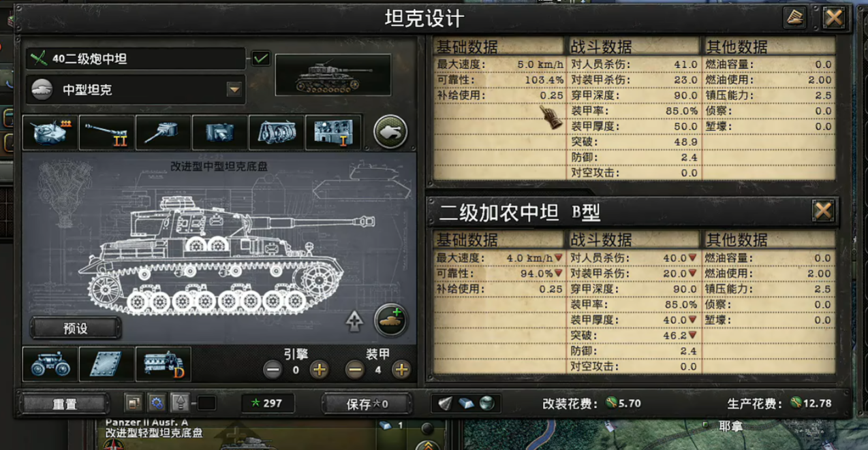Open the diesel engine module slot
The image size is (868, 450).
[163, 364]
